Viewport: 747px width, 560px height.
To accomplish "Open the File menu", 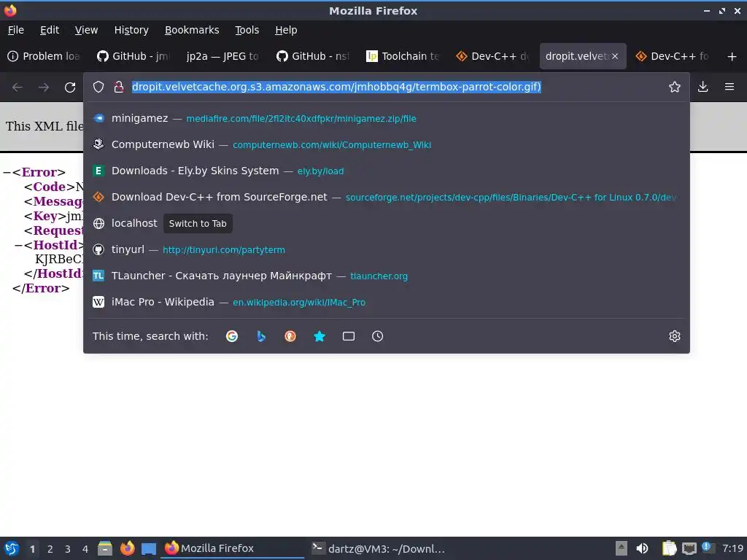I will coord(16,30).
